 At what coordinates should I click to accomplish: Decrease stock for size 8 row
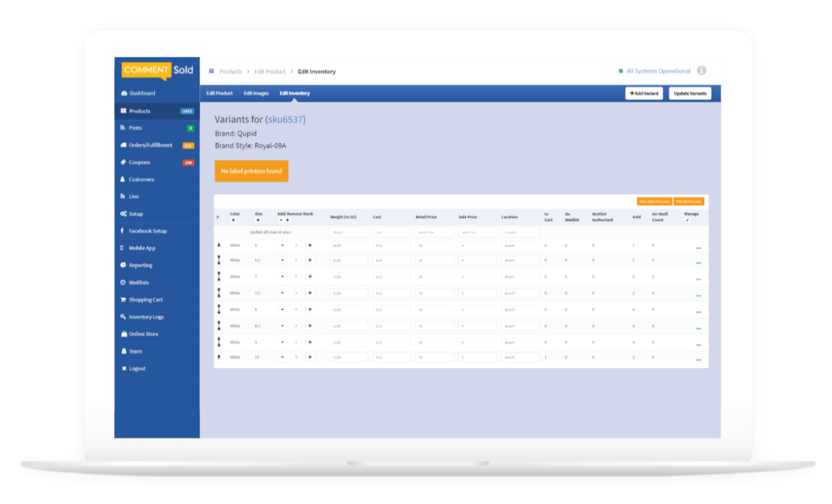pos(283,309)
